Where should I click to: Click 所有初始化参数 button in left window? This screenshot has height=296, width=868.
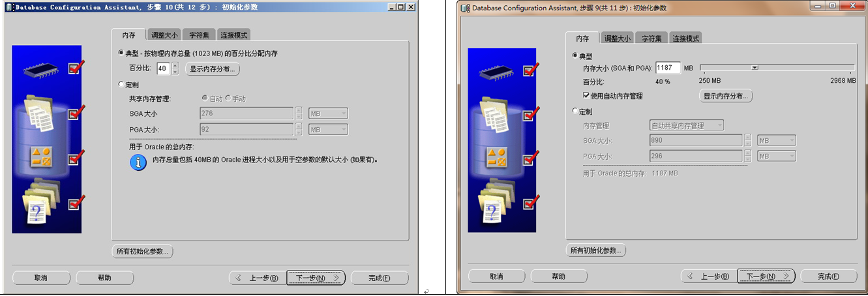coord(143,251)
